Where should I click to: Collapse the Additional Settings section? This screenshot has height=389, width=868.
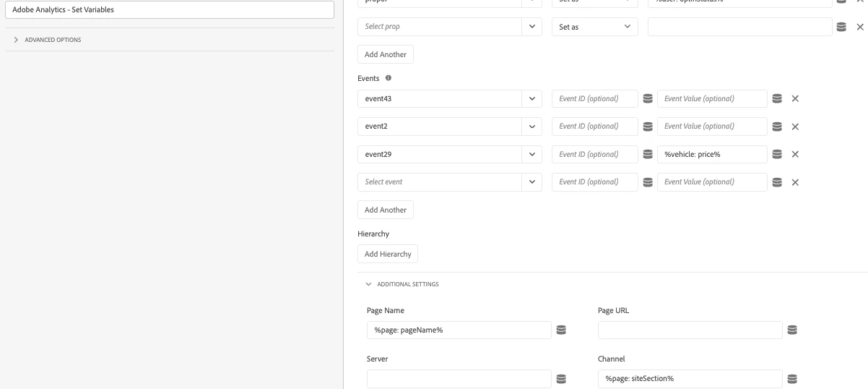(403, 284)
